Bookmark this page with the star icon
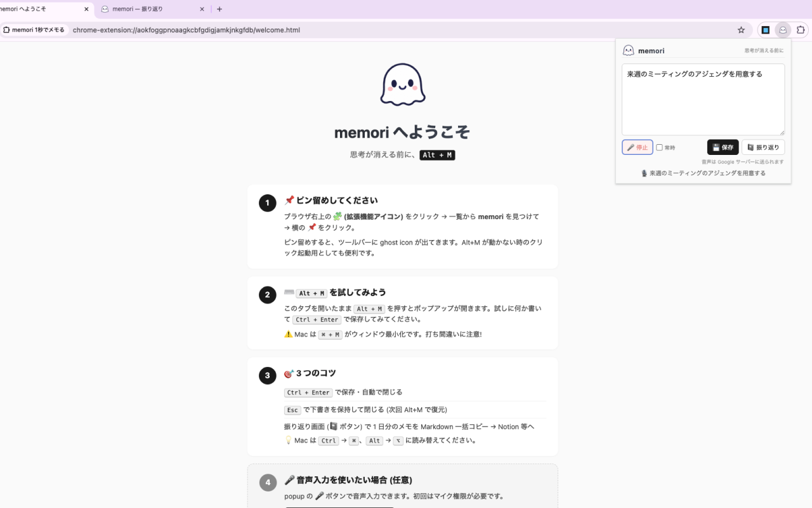 point(741,30)
